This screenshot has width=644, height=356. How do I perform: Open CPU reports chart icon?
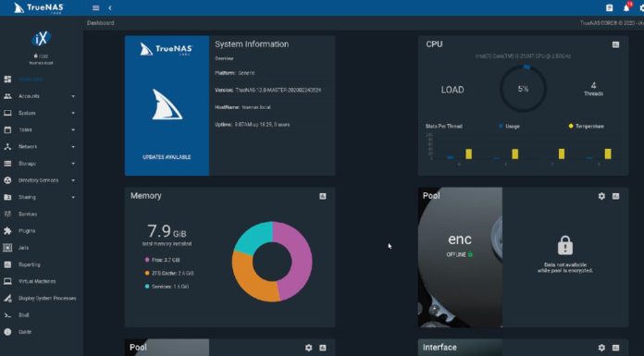coord(615,44)
